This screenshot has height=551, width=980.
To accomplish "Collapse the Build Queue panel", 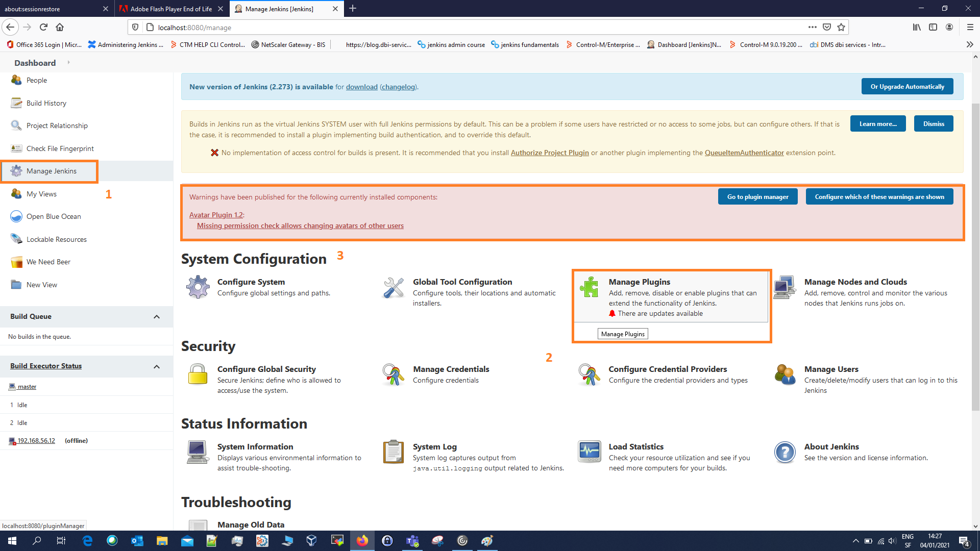I will click(157, 317).
